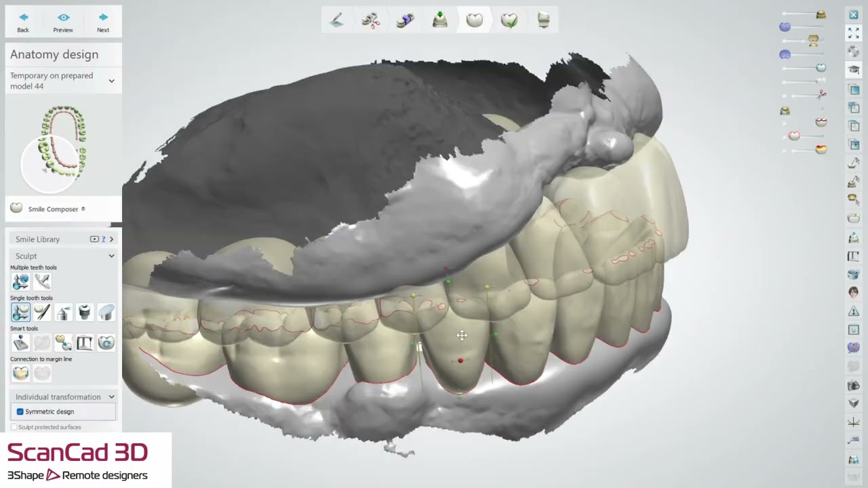Viewport: 868px width, 488px height.
Task: Go Back to previous step
Action: 23,22
